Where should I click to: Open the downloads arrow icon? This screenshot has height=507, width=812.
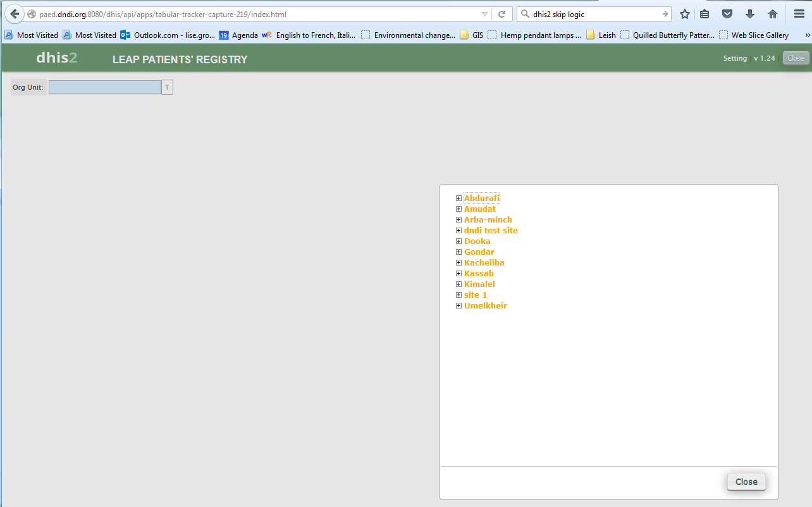tap(750, 14)
